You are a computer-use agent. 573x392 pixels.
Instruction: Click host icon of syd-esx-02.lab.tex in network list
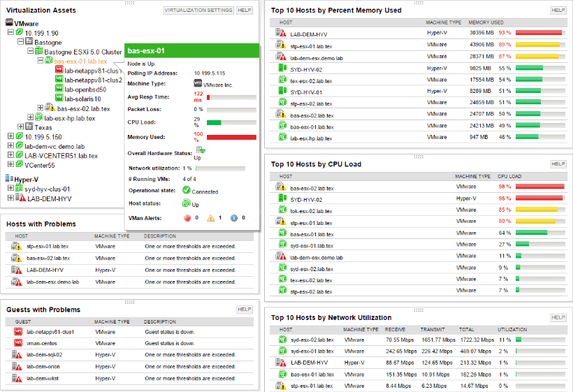(x=282, y=340)
